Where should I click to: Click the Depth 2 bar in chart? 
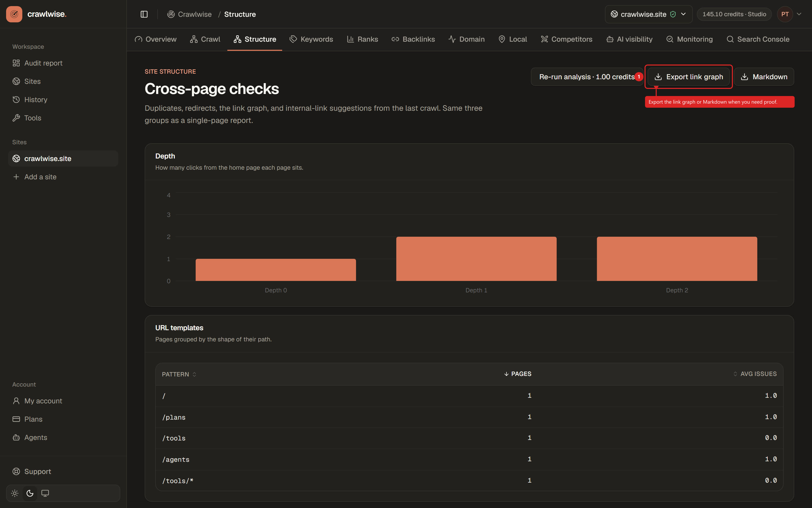coord(677,259)
